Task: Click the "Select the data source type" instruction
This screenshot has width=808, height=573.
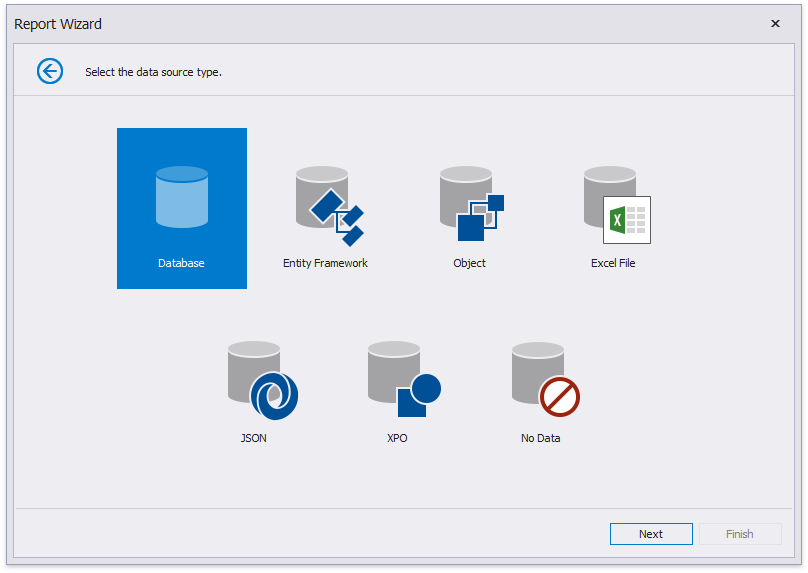Action: pos(153,72)
